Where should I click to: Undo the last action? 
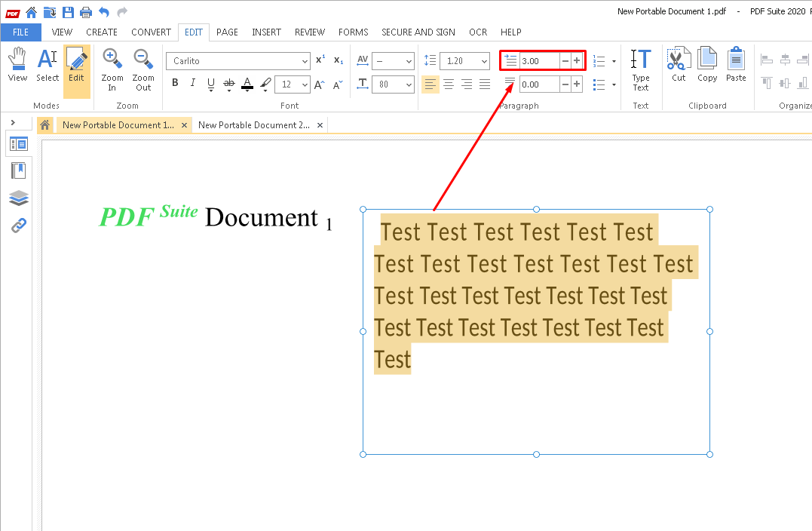pyautogui.click(x=104, y=12)
